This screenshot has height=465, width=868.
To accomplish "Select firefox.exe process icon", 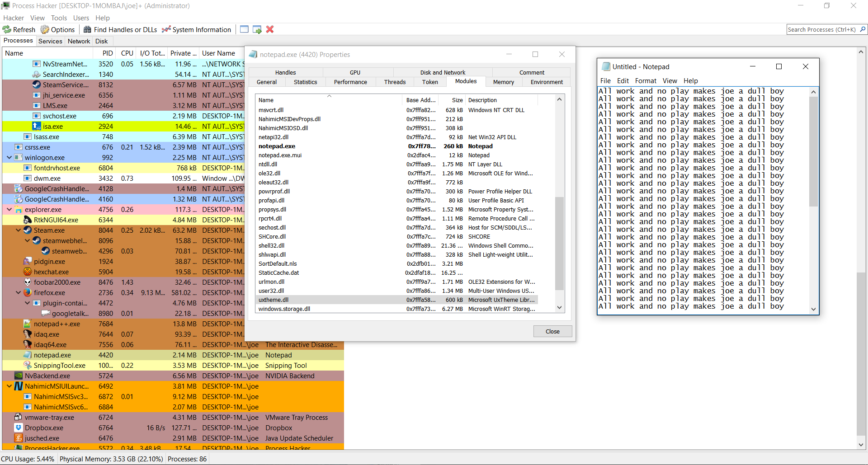I will (28, 292).
